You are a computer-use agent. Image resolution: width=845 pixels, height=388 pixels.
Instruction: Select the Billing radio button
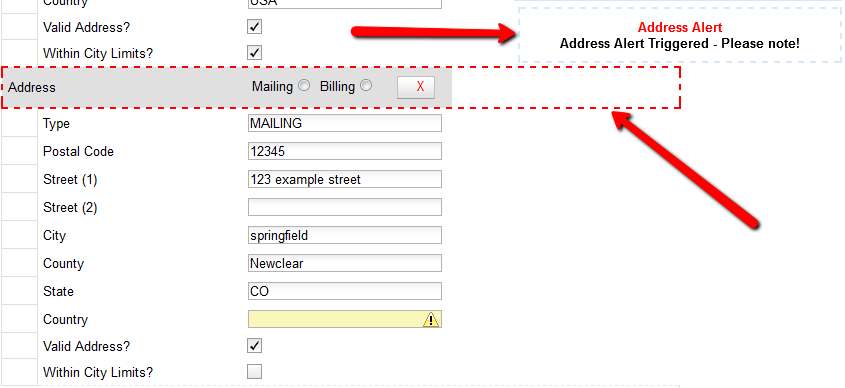click(366, 85)
